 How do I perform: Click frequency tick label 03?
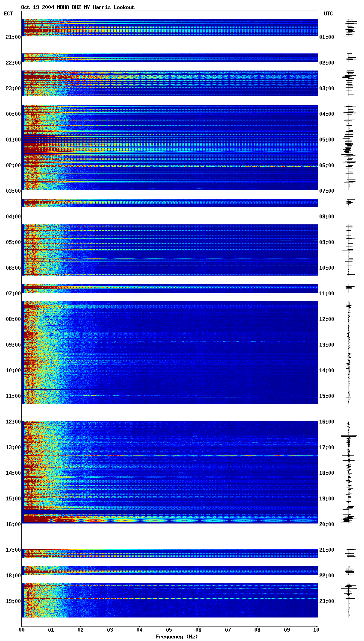coord(110,629)
